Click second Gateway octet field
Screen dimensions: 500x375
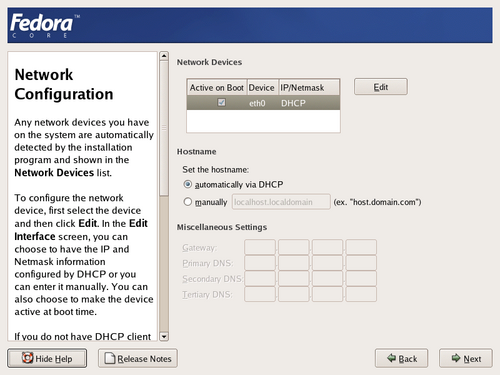pyautogui.click(x=294, y=247)
